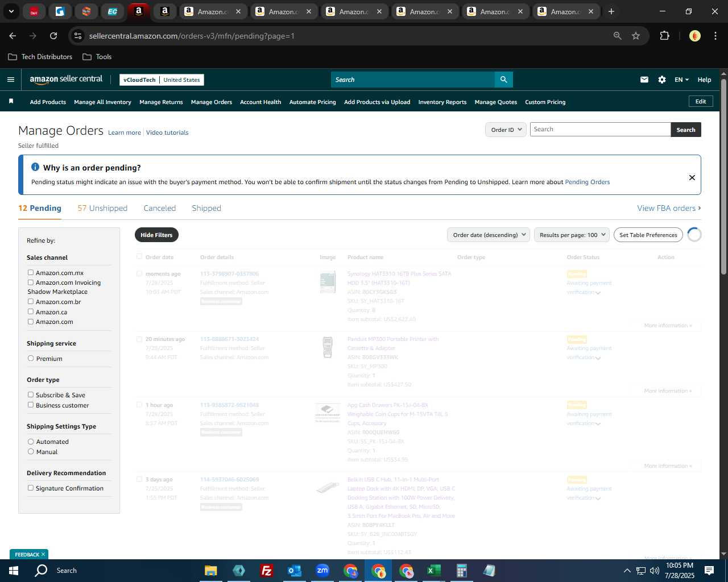Viewport: 728px width, 582px height.
Task: Open the browser extensions puzzle icon
Action: pos(664,36)
